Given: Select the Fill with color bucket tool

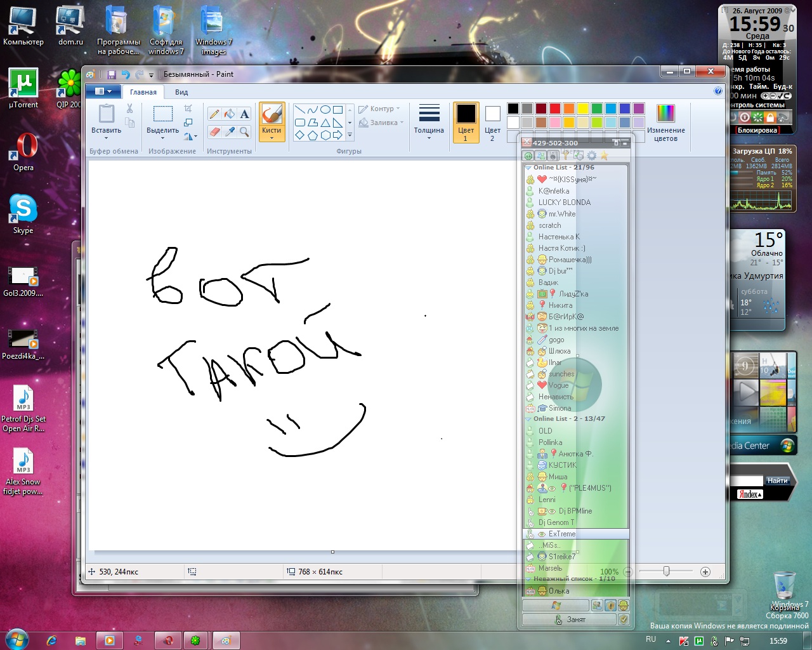Looking at the screenshot, I should coord(230,114).
